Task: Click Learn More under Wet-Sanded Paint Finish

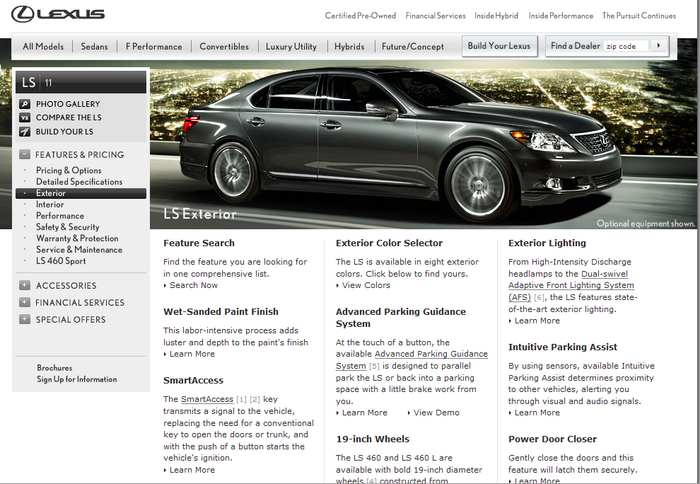Action: coord(192,354)
